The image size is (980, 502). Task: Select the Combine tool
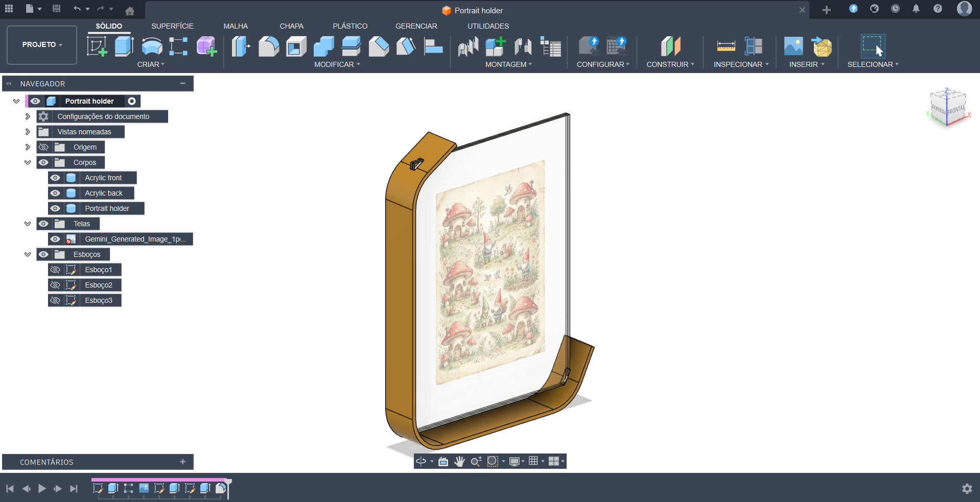coord(323,46)
